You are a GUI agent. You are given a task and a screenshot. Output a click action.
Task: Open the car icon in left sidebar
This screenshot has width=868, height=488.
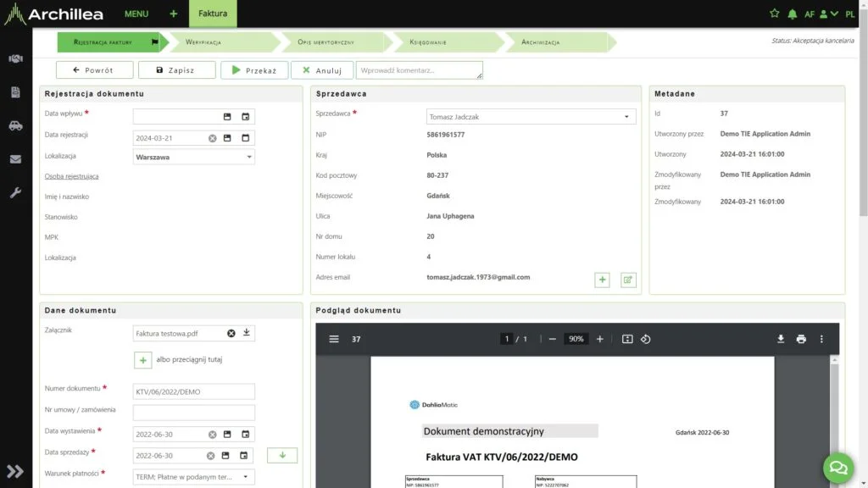(x=15, y=125)
